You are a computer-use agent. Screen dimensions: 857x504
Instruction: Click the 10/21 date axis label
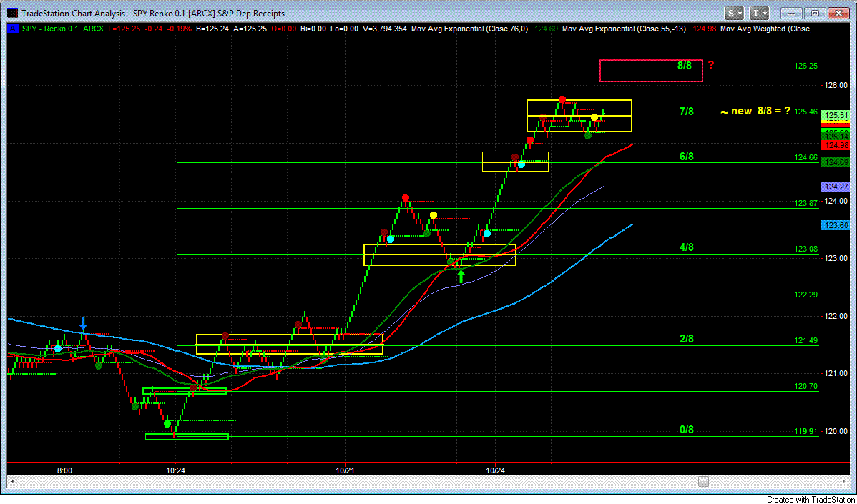tap(344, 469)
